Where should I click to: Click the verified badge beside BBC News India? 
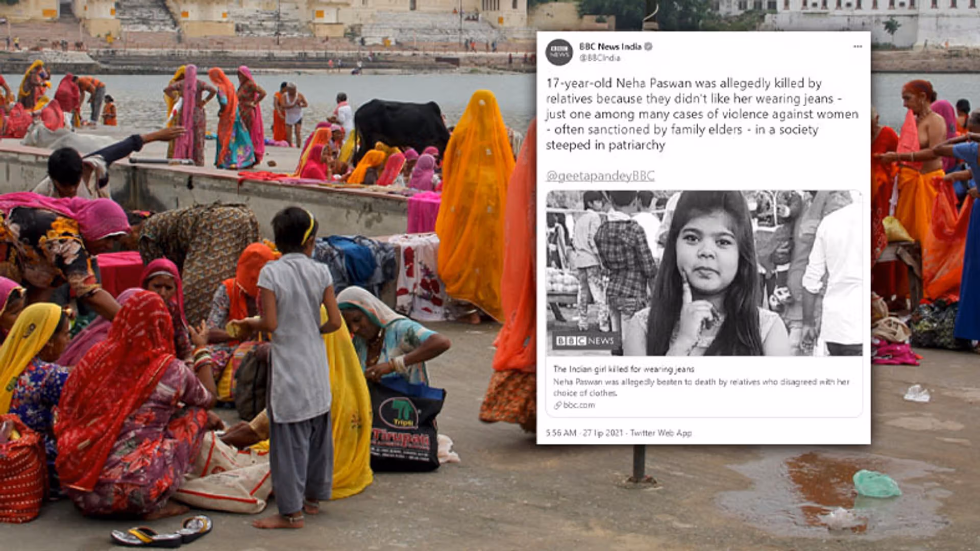pyautogui.click(x=648, y=46)
